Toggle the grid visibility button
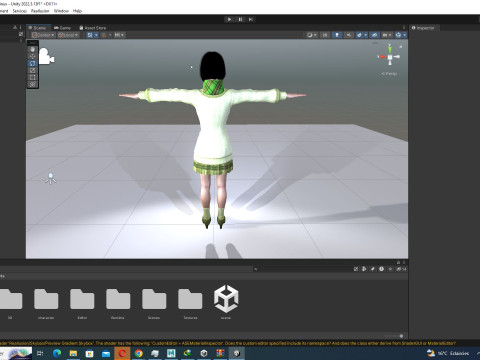This screenshot has width=480, height=360. coord(90,35)
